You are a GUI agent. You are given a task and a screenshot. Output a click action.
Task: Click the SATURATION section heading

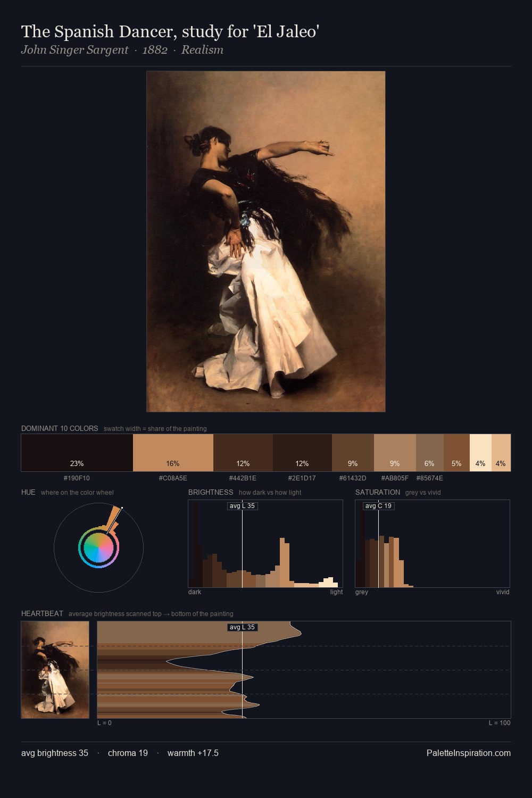[378, 492]
